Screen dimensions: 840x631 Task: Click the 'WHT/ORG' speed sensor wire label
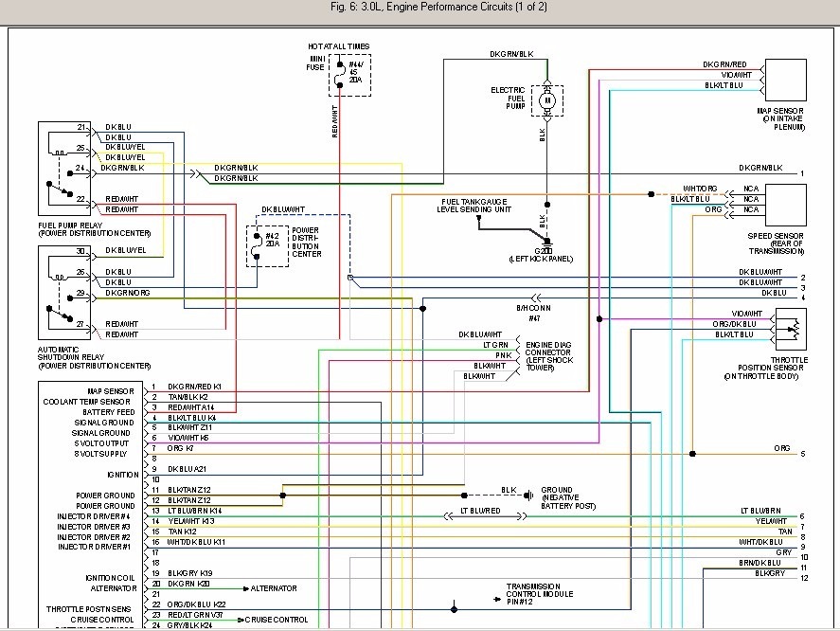[x=700, y=189]
